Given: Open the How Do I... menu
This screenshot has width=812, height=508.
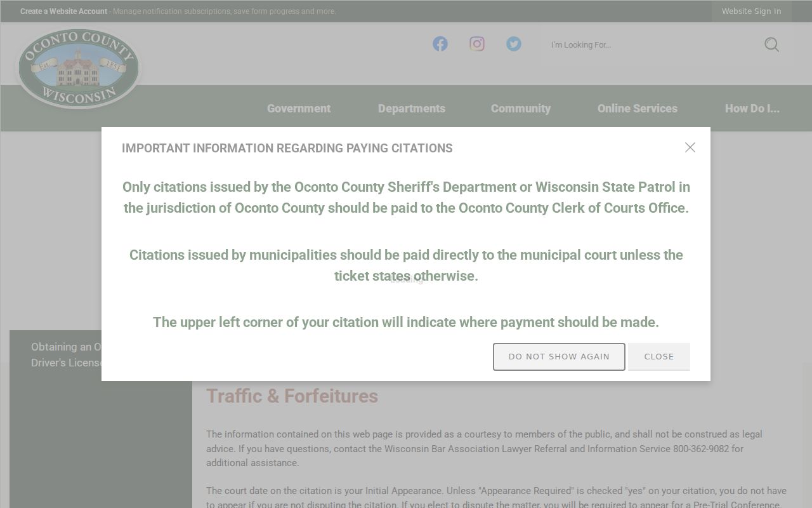Looking at the screenshot, I should click(x=752, y=109).
